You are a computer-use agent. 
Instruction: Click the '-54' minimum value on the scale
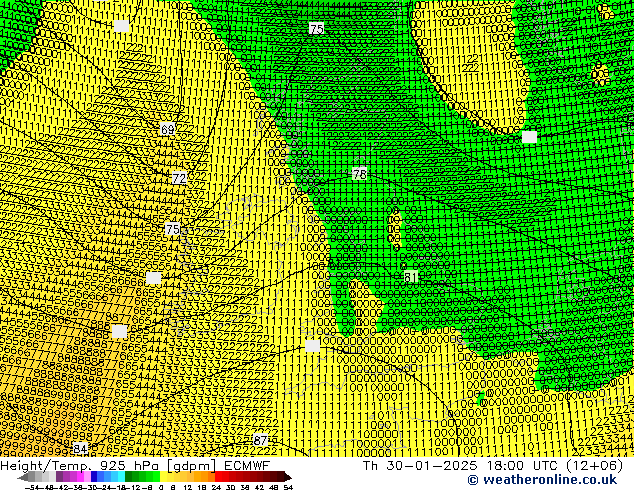32,487
